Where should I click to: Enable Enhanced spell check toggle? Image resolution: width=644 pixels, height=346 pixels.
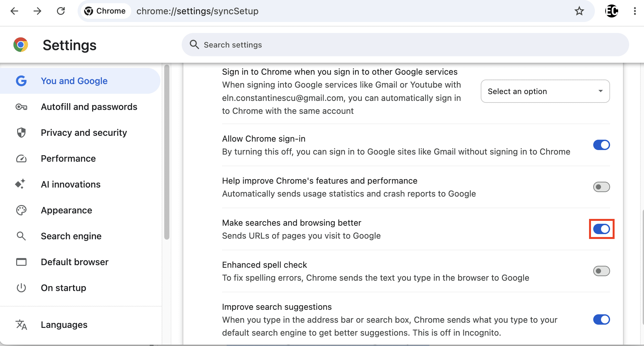601,271
